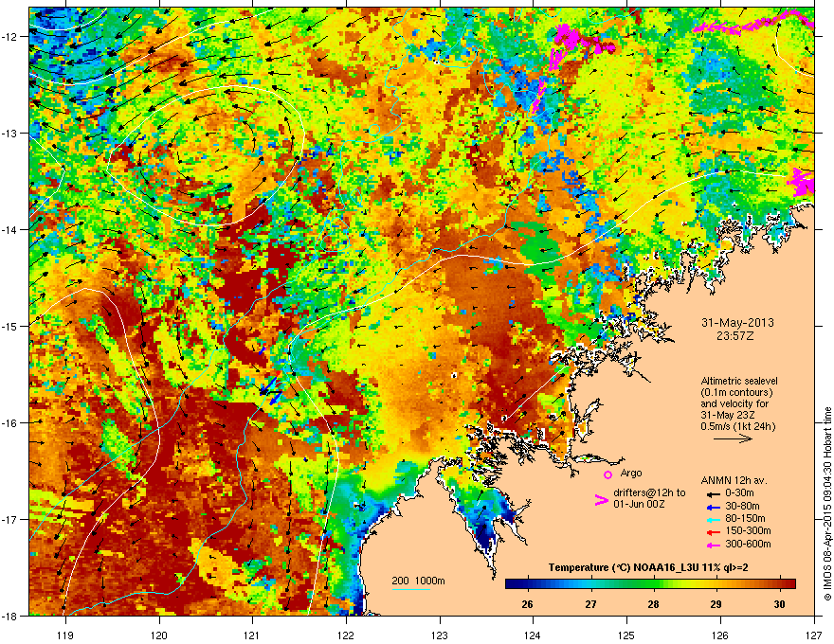
Task: Click the '(0.1m contours)' text
Action: pyautogui.click(x=736, y=392)
